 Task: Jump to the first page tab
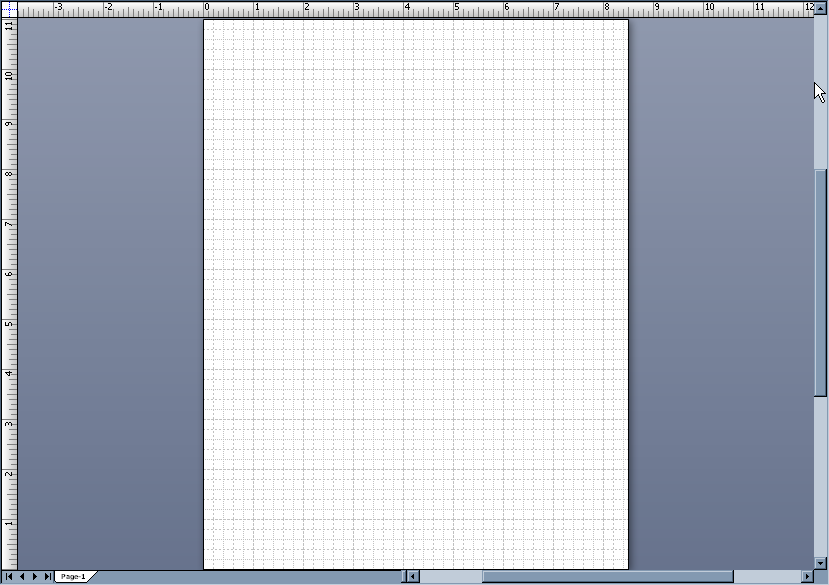pyautogui.click(x=10, y=577)
